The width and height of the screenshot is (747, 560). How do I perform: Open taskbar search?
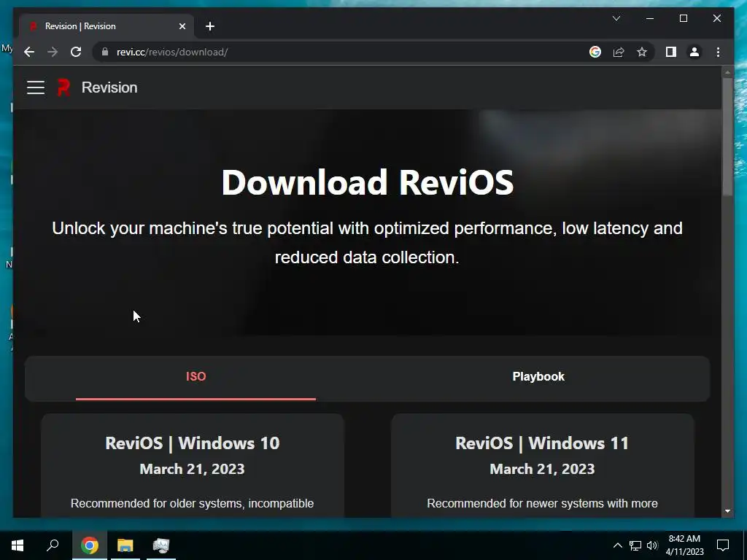[x=53, y=545]
